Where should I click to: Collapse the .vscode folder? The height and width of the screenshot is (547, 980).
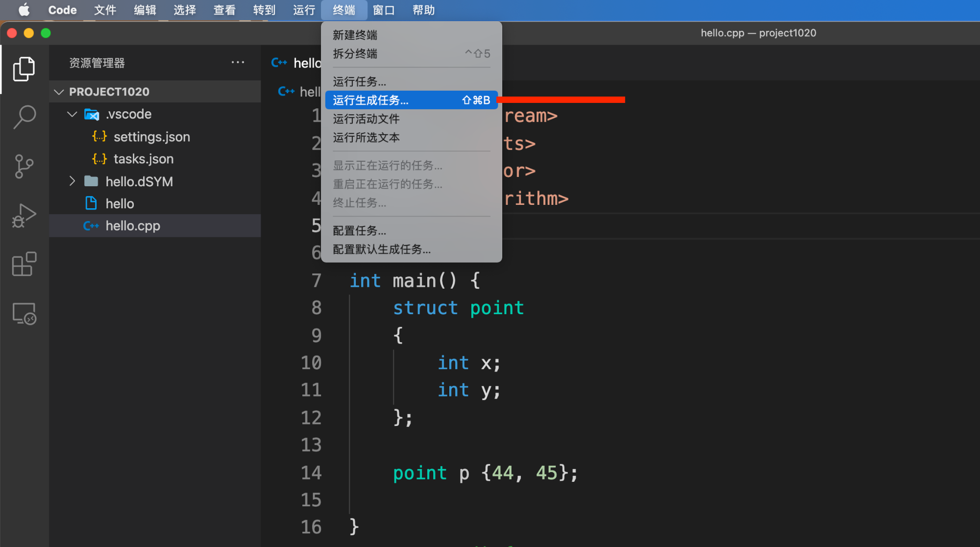click(73, 114)
